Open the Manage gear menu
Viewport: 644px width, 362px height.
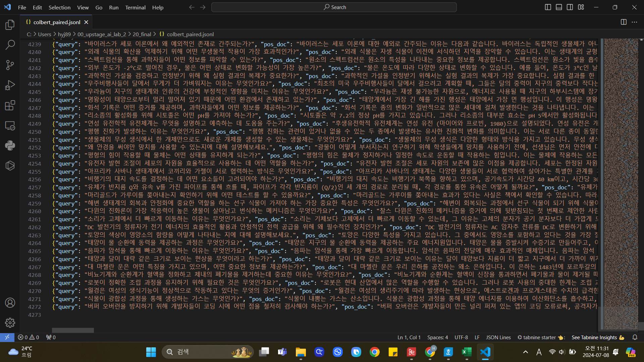click(x=10, y=323)
